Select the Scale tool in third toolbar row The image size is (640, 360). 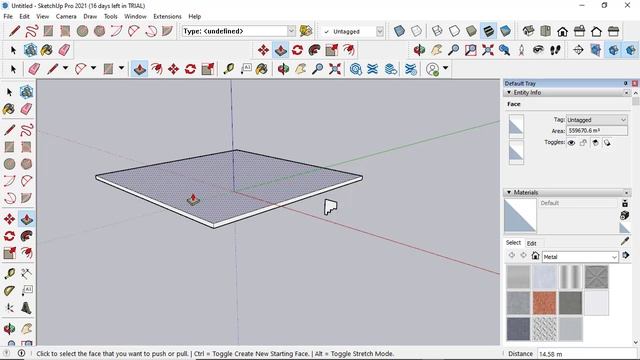pos(207,69)
